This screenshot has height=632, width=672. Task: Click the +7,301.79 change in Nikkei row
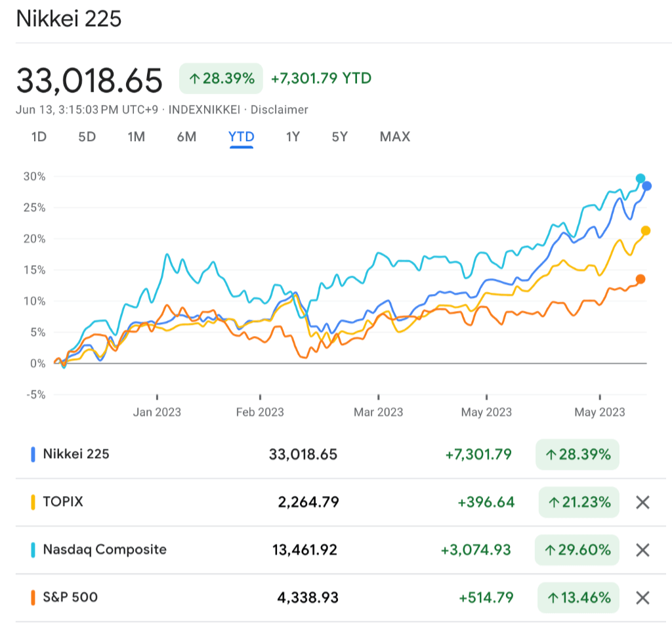tap(478, 454)
